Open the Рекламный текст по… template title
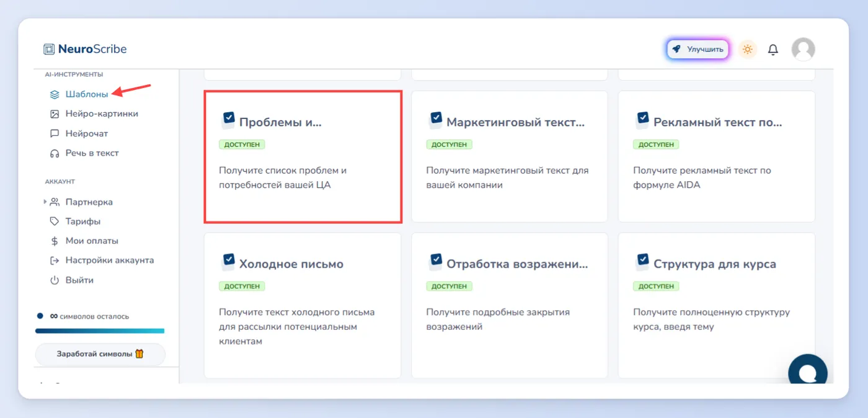Viewport: 868px width, 418px height. (718, 122)
